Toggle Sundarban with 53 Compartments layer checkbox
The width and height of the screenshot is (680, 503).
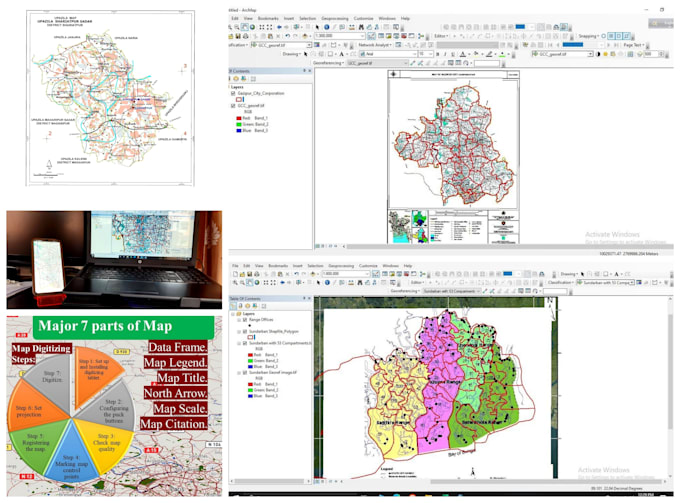tap(245, 343)
